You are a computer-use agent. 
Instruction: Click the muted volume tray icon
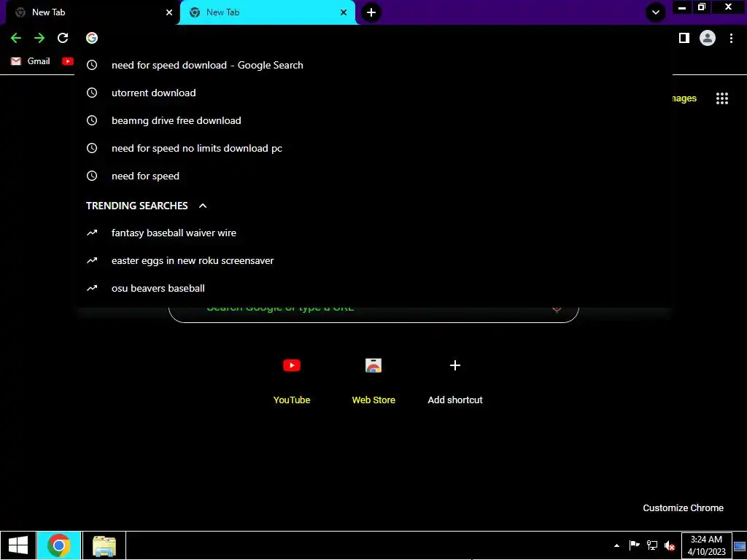670,545
